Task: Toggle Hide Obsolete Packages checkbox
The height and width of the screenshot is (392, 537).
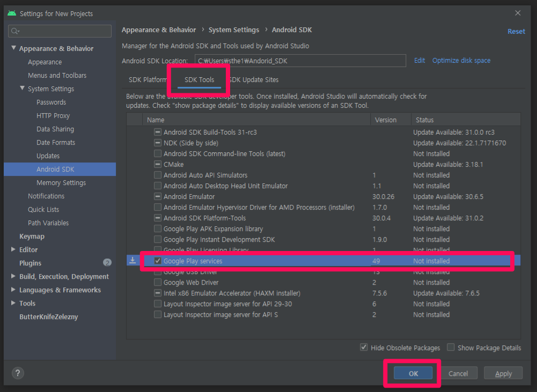Action: tap(364, 347)
